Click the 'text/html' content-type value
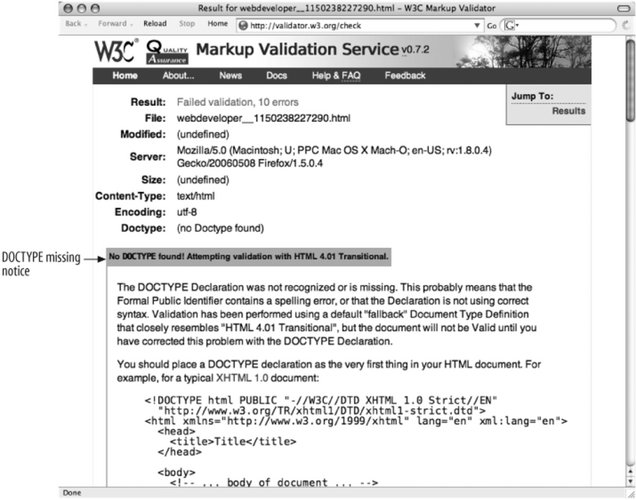 (196, 196)
